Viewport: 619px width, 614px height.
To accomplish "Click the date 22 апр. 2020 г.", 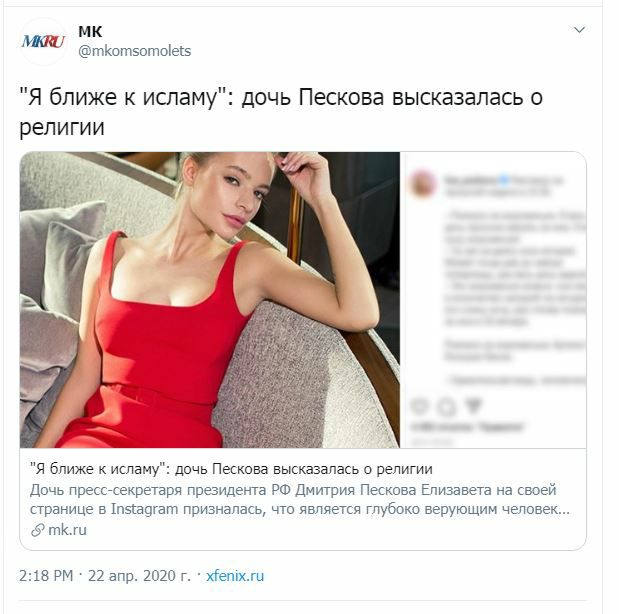I will (x=139, y=576).
